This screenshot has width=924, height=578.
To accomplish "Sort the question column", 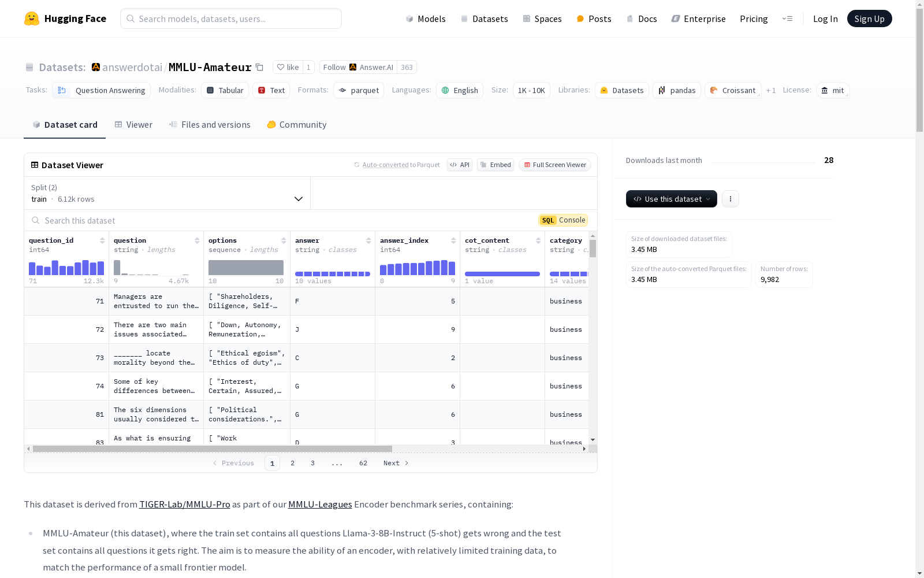I will coord(197,240).
